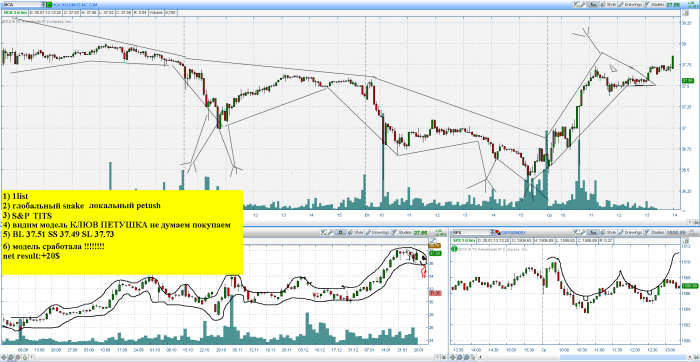Viewport: 700px width, 362px height.
Task: Select the zoom icon above the daily chart's price axis
Action: 433,240
